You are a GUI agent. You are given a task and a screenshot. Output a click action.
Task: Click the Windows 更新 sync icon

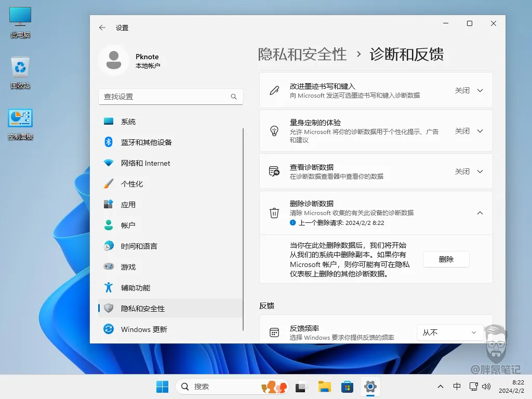109,329
